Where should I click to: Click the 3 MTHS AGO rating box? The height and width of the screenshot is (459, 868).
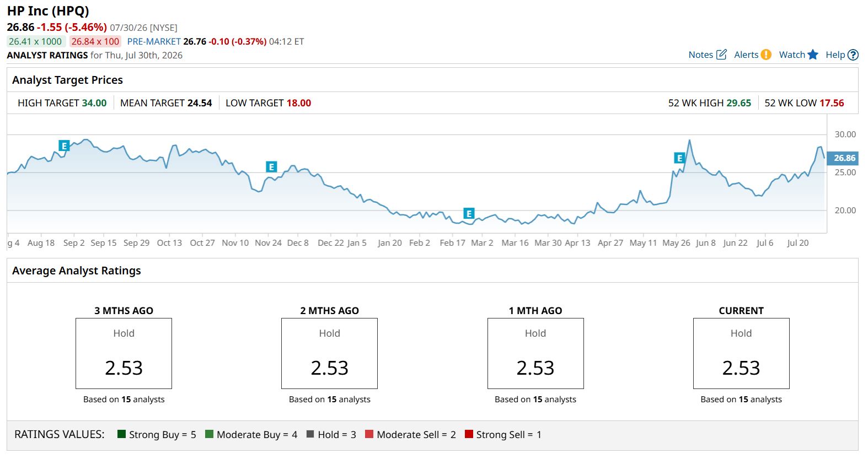[x=124, y=354]
